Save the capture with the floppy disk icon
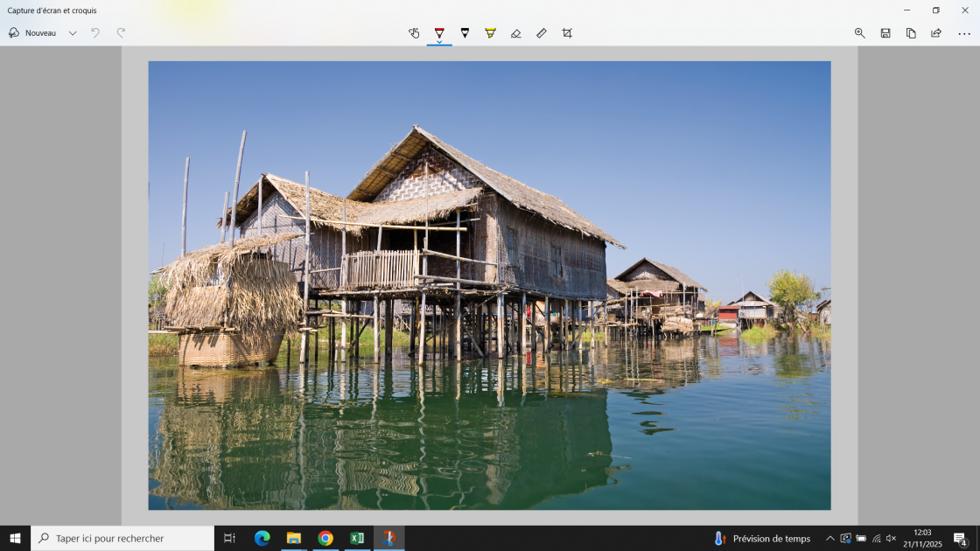Screen dimensions: 980x551 885,33
